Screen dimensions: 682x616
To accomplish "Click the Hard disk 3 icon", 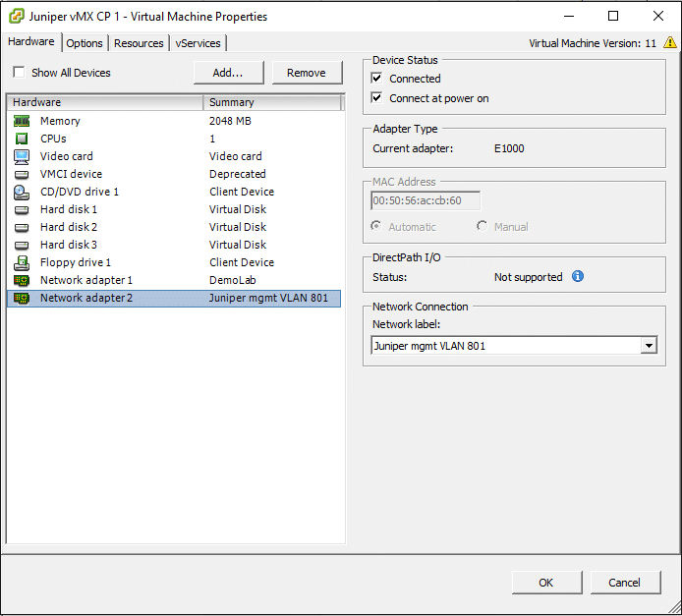I will click(x=22, y=246).
